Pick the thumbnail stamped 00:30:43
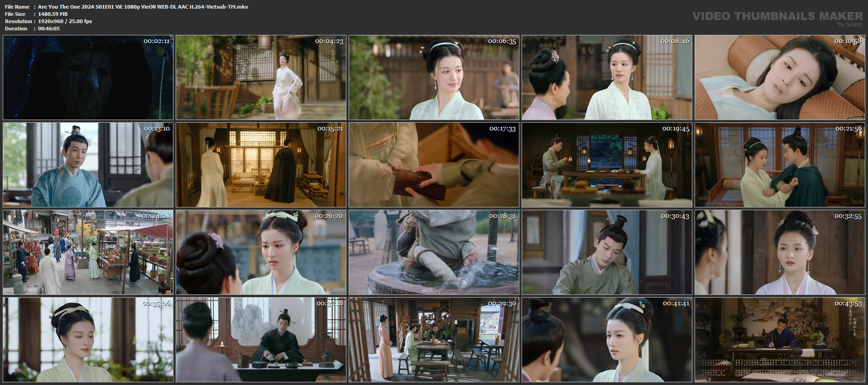 point(607,252)
